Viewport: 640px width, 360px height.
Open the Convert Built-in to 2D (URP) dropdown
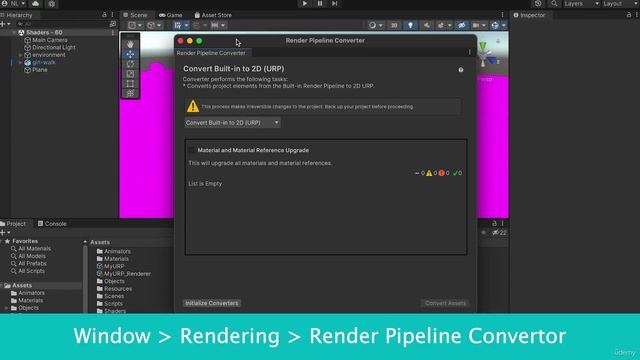[232, 122]
